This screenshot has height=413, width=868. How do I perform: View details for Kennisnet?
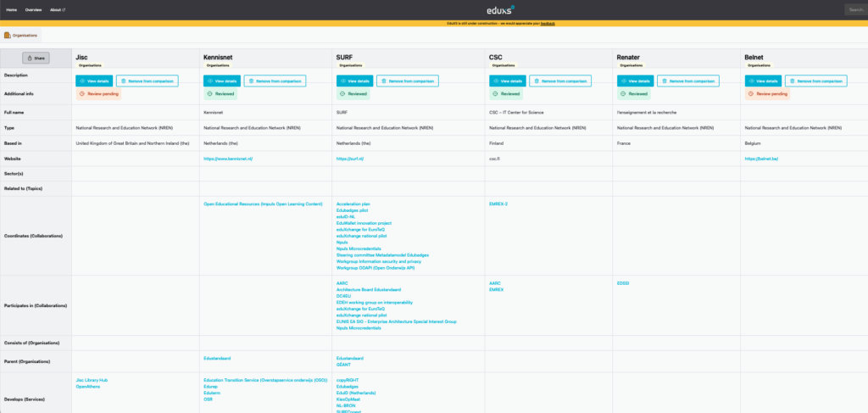point(222,81)
